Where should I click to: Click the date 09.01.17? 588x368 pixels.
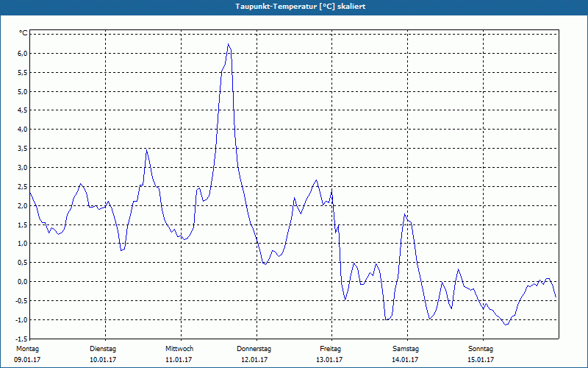(x=27, y=360)
